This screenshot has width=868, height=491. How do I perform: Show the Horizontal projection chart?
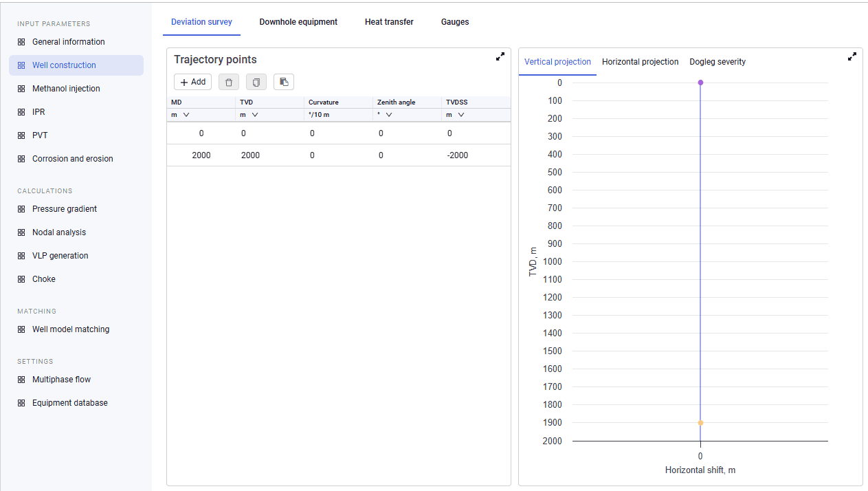(x=641, y=62)
